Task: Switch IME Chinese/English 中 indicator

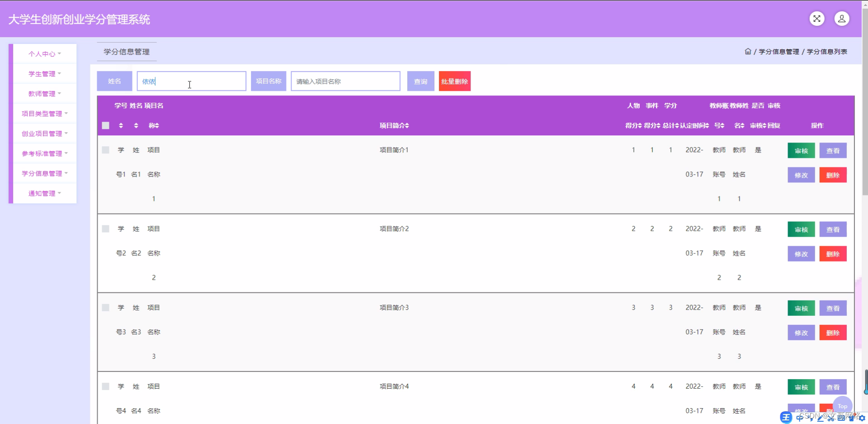Action: (800, 418)
